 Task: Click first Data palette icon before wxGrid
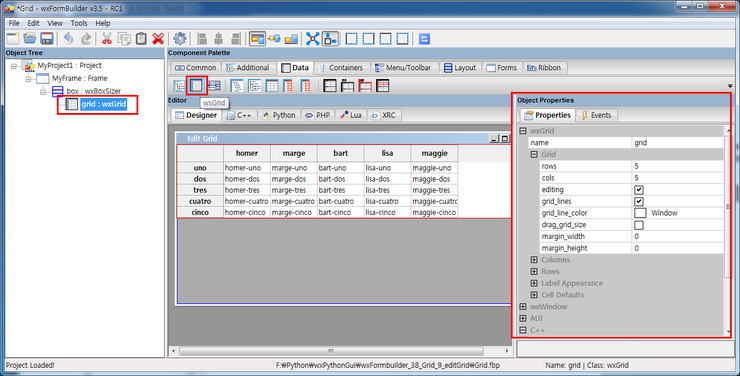[179, 85]
